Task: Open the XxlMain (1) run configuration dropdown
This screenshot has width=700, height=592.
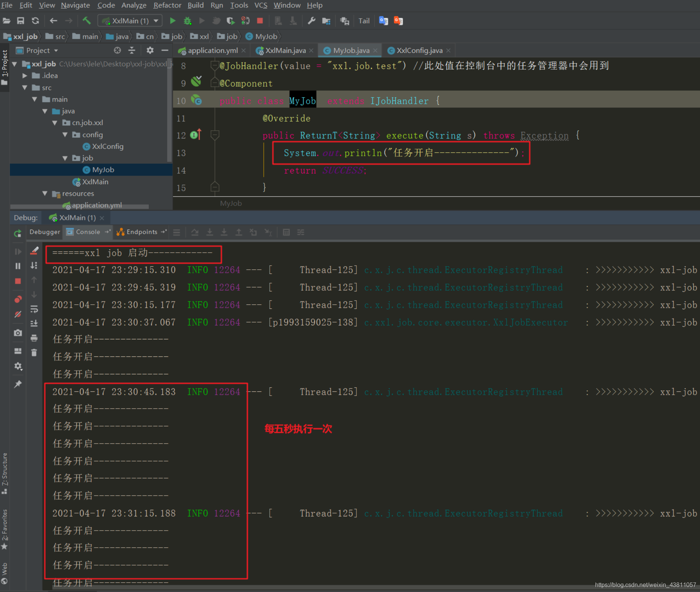Action: pos(130,21)
